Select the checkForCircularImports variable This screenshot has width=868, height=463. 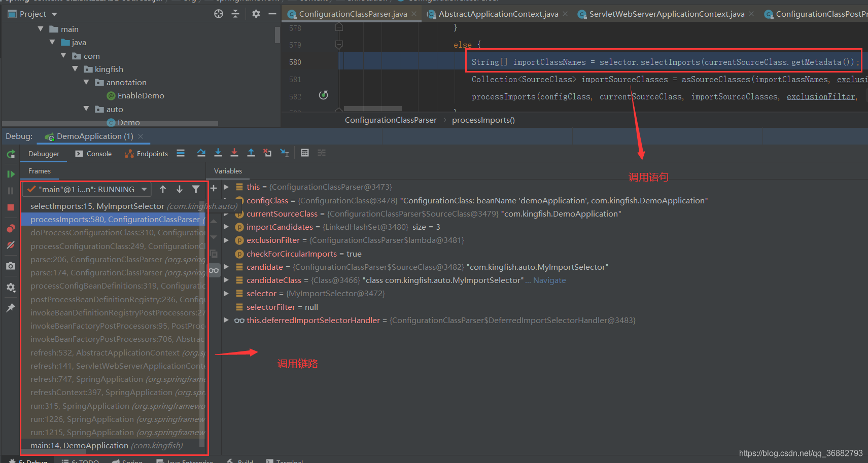(298, 254)
